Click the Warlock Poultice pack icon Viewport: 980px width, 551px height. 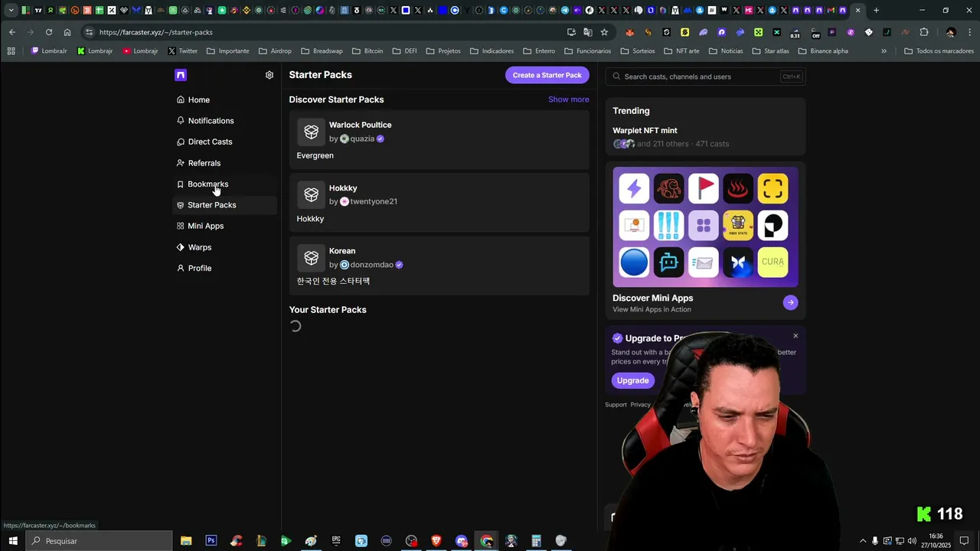tap(311, 132)
